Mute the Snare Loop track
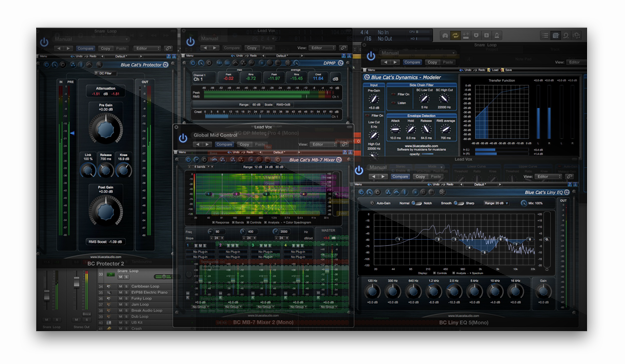Viewport: 625px width, 364px height. point(120,277)
